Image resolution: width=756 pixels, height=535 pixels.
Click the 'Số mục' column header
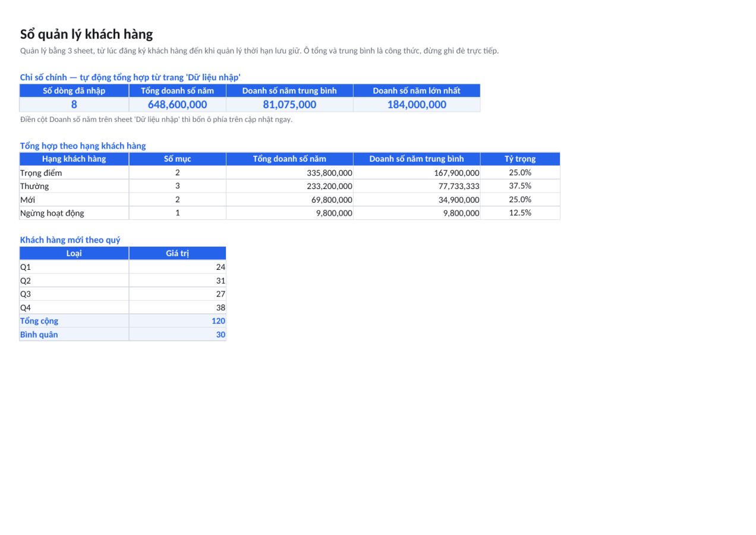178,159
